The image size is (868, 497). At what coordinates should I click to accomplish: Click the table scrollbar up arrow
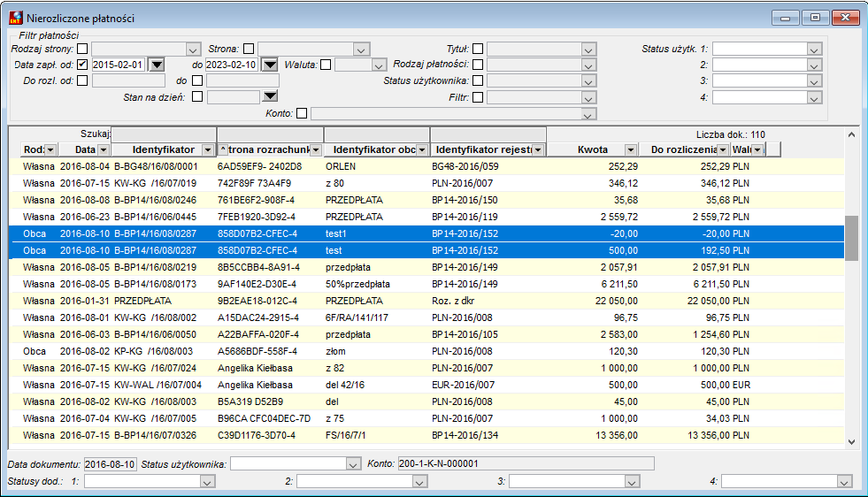click(x=851, y=134)
